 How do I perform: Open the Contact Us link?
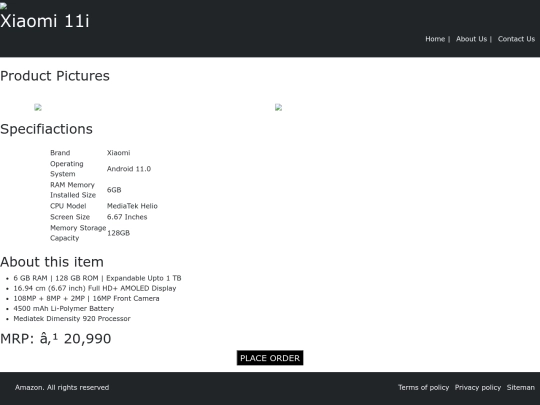pos(516,39)
